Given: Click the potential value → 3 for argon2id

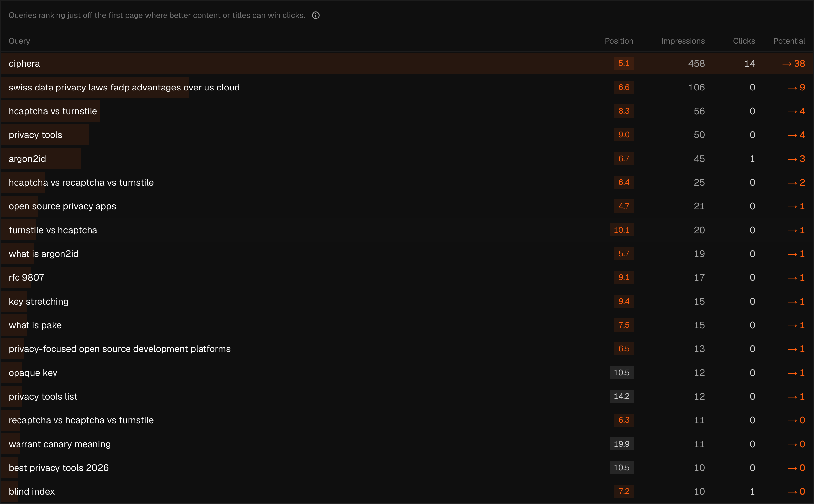Looking at the screenshot, I should 796,159.
